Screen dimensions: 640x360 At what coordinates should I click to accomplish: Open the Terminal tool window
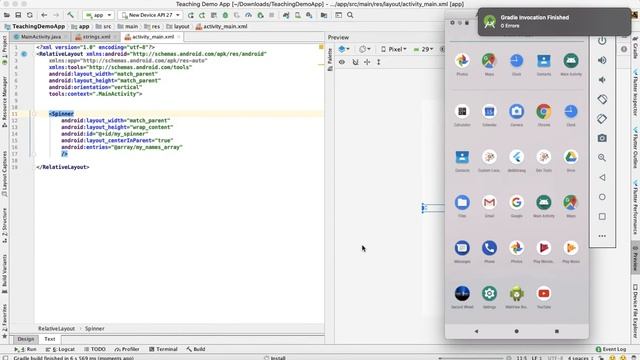163,349
